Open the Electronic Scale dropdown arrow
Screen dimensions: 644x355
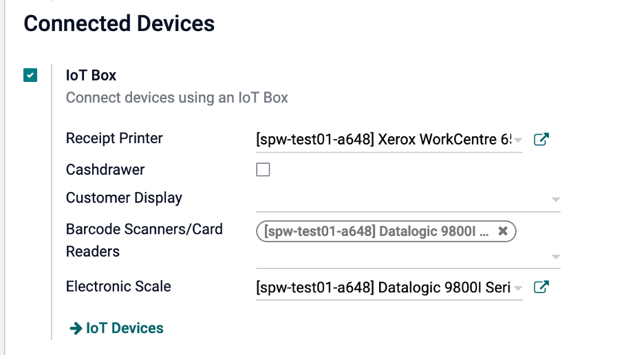pyautogui.click(x=518, y=288)
